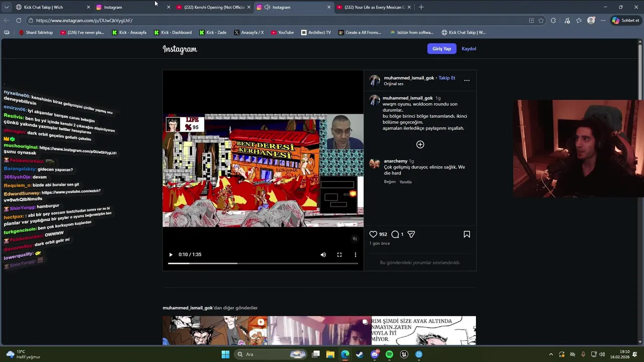Open the Shard Tabletop bookmark
Viewport: 644px width, 362px height.
(x=36, y=32)
